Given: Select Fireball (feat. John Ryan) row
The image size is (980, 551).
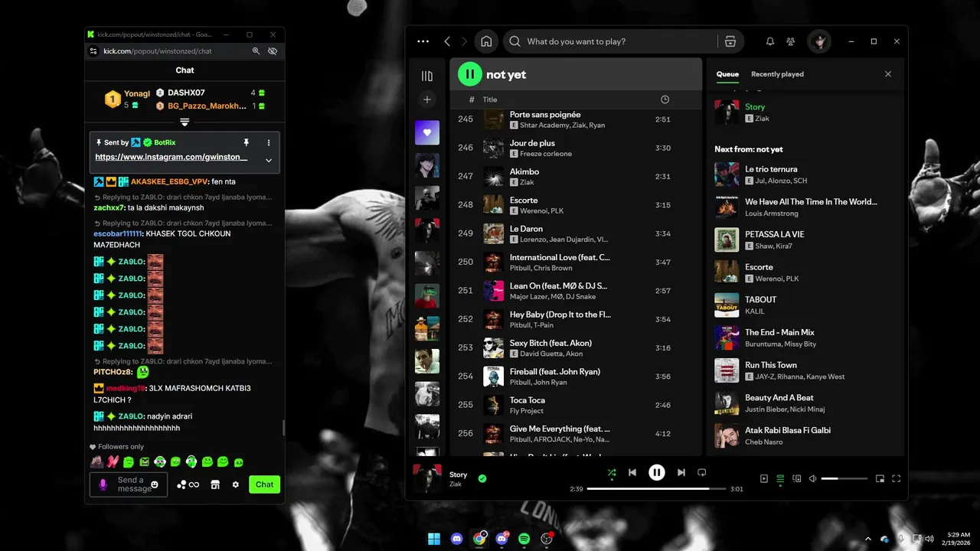Looking at the screenshot, I should tap(576, 377).
